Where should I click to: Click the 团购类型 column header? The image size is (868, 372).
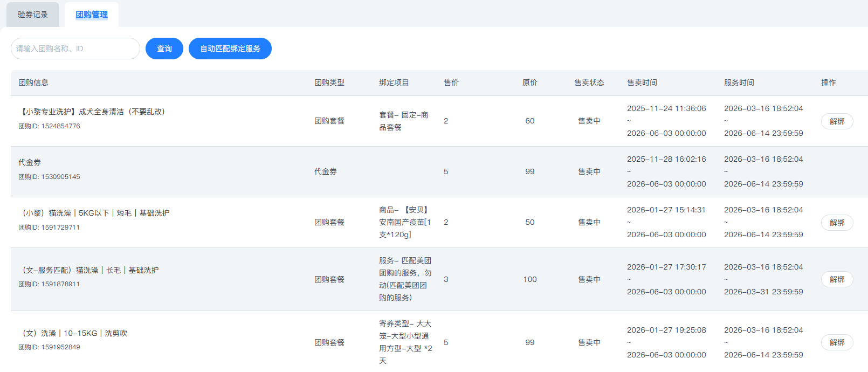click(329, 82)
